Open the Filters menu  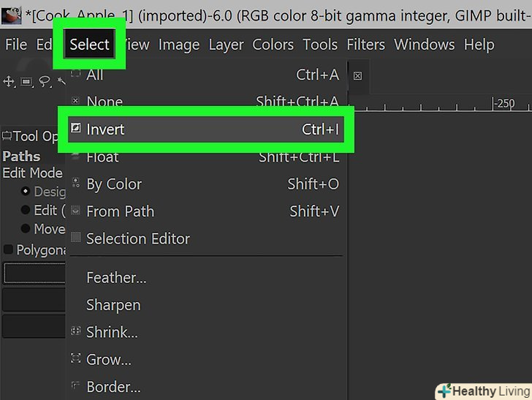pyautogui.click(x=365, y=45)
